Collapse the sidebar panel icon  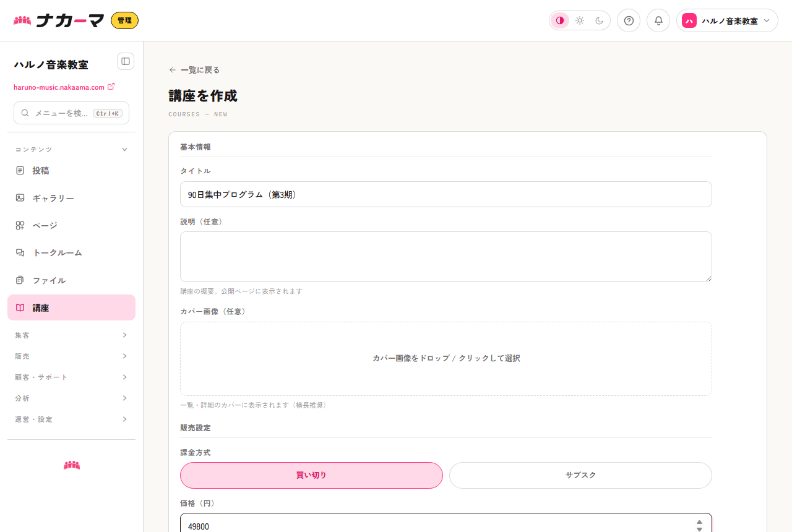coord(126,61)
